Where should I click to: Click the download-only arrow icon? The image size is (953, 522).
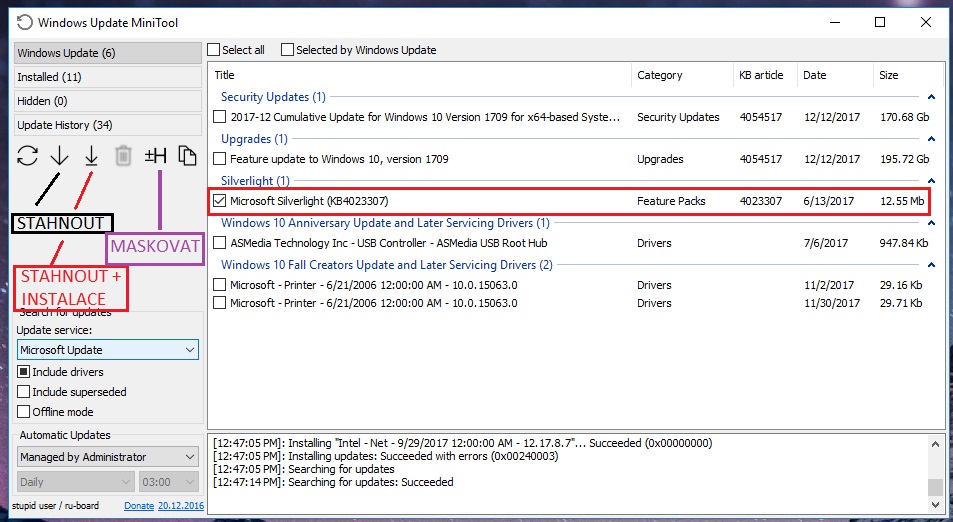pyautogui.click(x=60, y=156)
